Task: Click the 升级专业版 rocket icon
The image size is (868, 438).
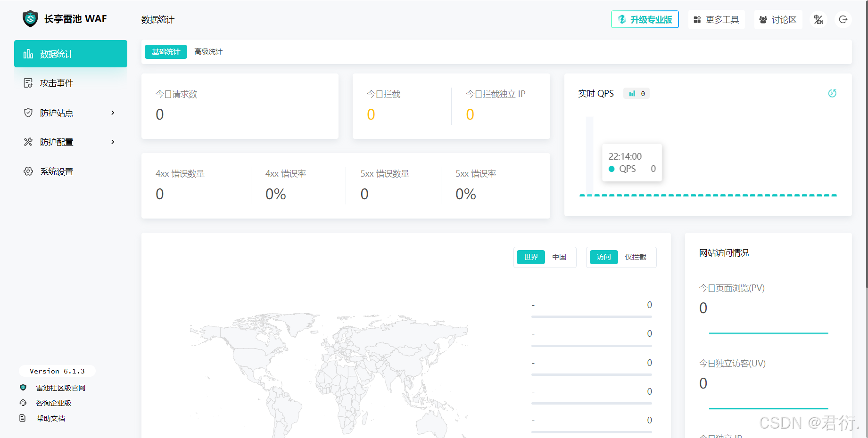Action: [x=622, y=19]
